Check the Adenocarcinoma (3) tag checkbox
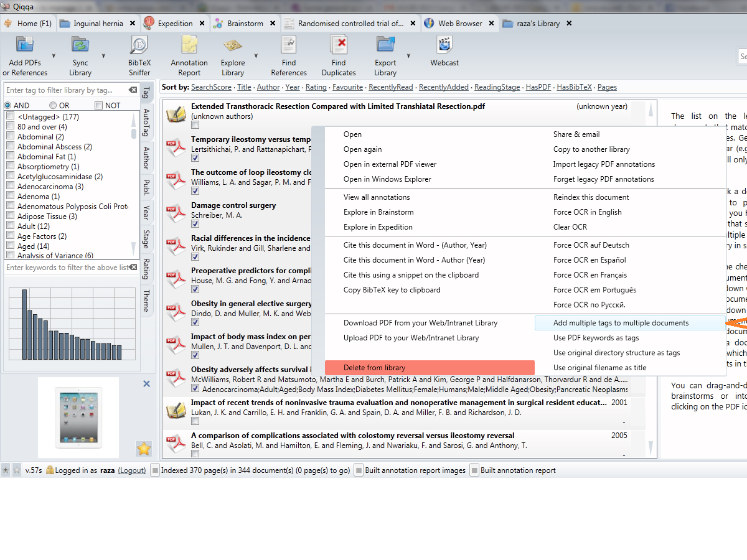The height and width of the screenshot is (560, 747). click(10, 187)
